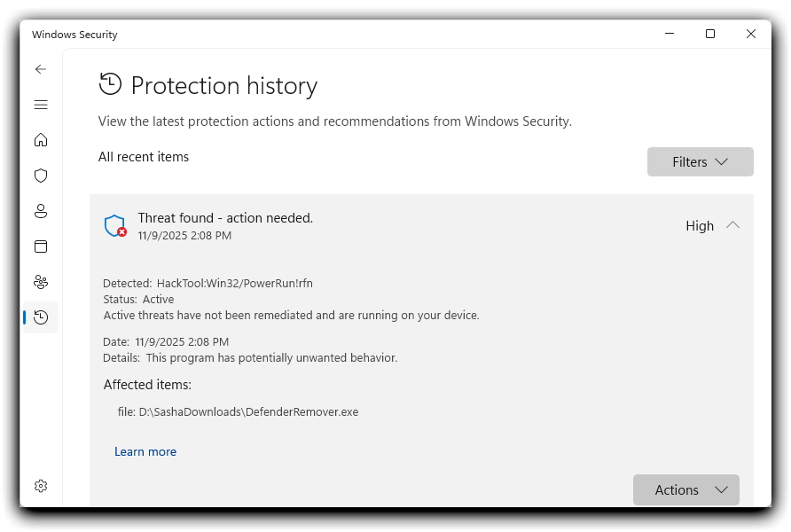The image size is (791, 532).
Task: Open Account protection person icon
Action: (x=41, y=211)
